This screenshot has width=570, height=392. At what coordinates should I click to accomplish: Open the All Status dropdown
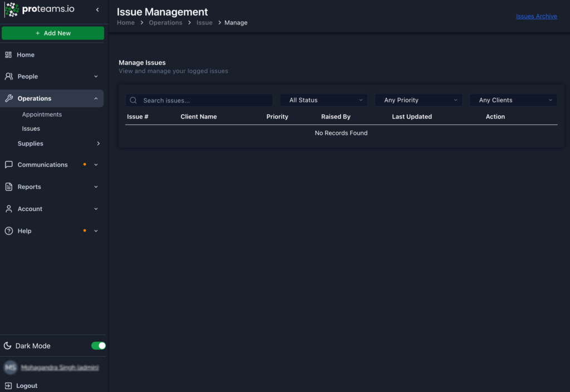point(323,100)
